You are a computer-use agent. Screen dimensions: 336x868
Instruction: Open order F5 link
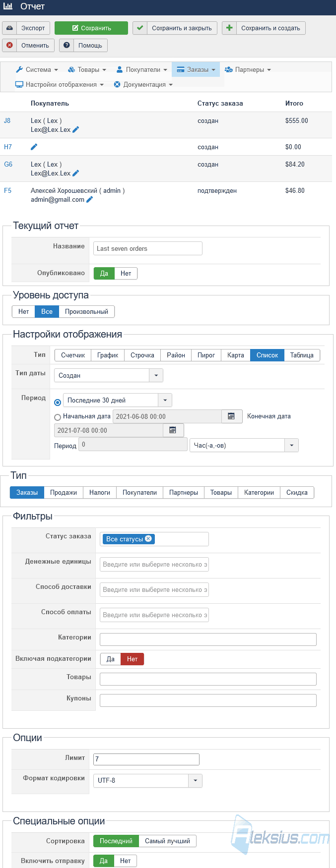[x=8, y=190]
